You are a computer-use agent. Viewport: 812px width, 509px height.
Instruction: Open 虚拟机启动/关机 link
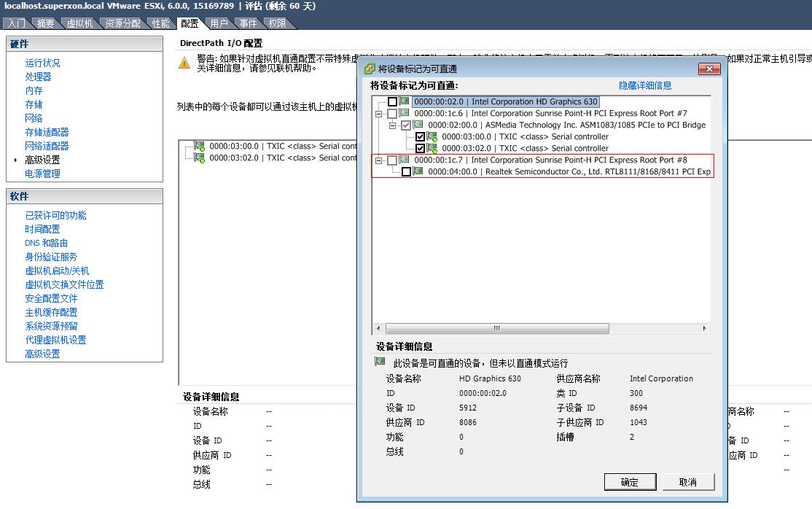pyautogui.click(x=57, y=271)
